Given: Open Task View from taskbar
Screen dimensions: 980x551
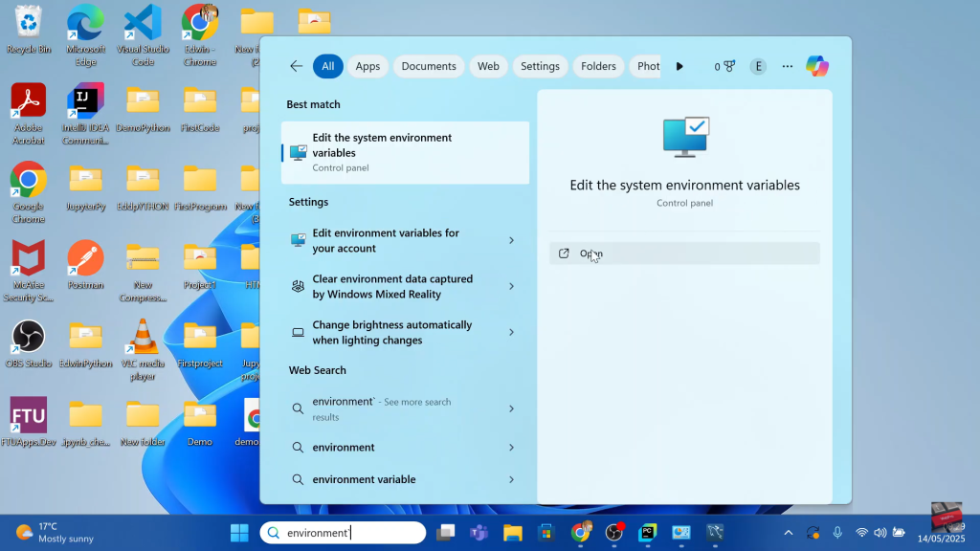Looking at the screenshot, I should pos(446,533).
